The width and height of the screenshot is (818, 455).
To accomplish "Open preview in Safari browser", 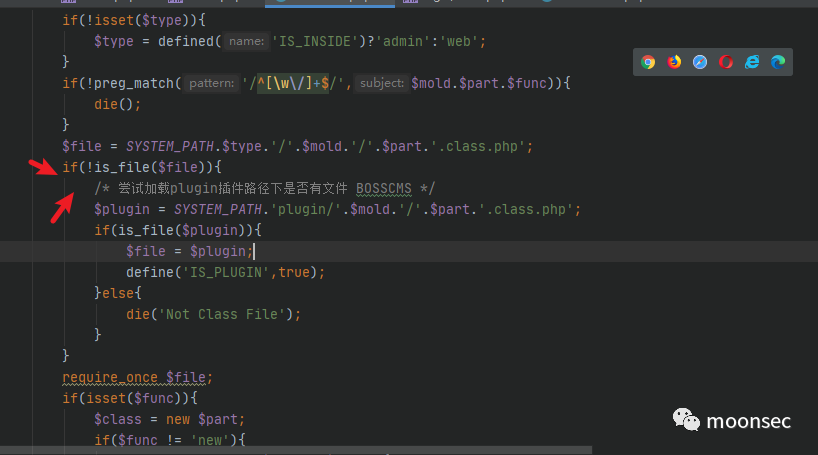I will (700, 62).
